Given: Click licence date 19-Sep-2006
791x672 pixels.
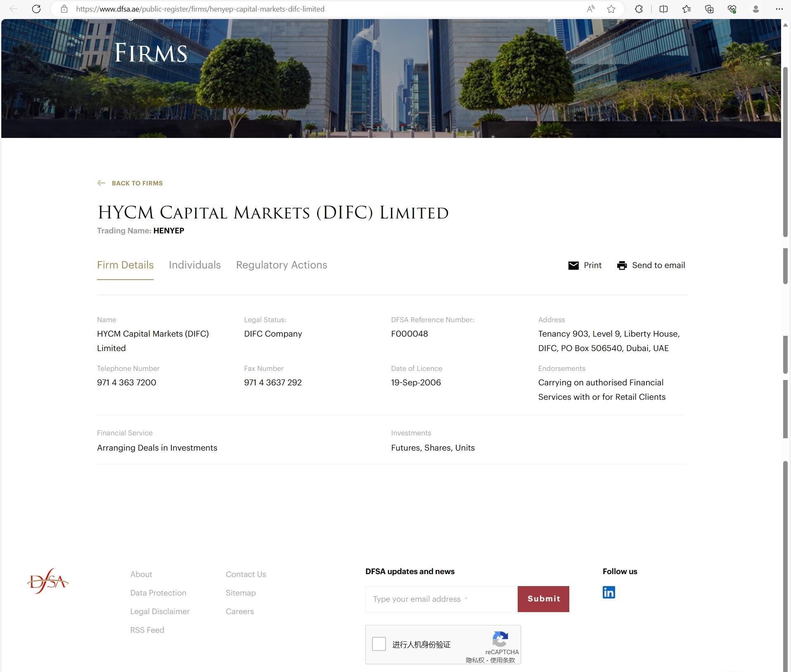Looking at the screenshot, I should (x=416, y=382).
